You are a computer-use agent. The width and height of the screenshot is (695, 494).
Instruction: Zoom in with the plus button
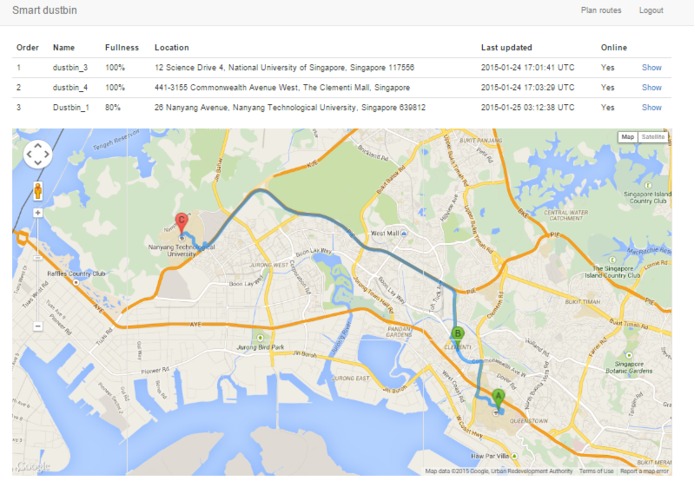(38, 213)
